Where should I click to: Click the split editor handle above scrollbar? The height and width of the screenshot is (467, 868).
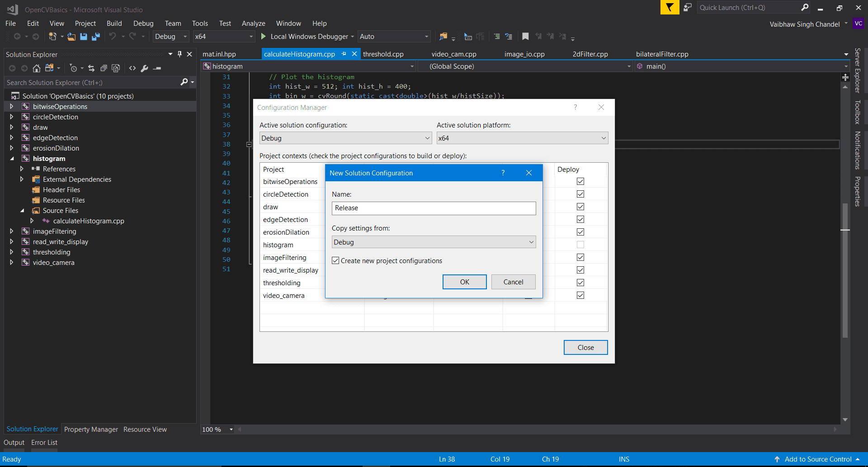tap(845, 77)
